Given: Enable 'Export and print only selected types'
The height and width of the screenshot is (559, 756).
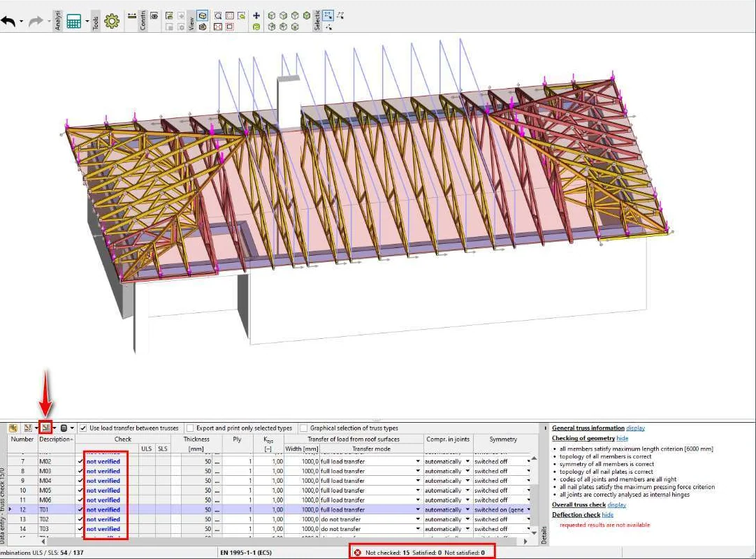Looking at the screenshot, I should (190, 428).
